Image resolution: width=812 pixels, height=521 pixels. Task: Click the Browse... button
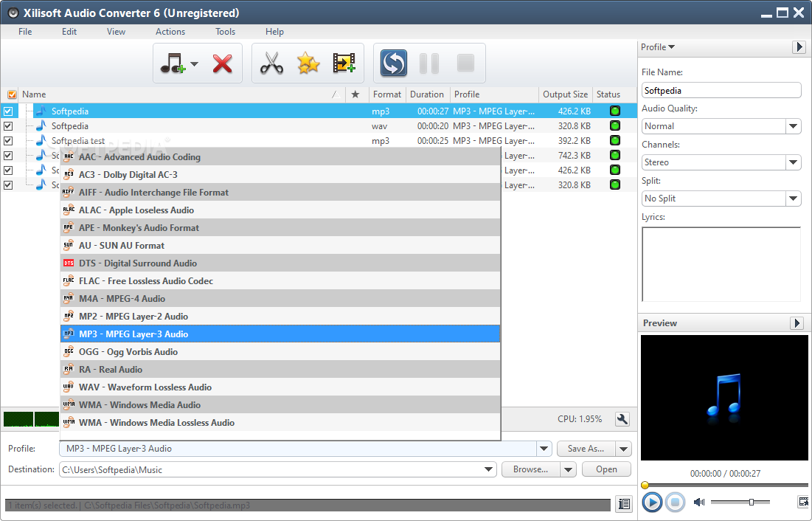pos(531,469)
